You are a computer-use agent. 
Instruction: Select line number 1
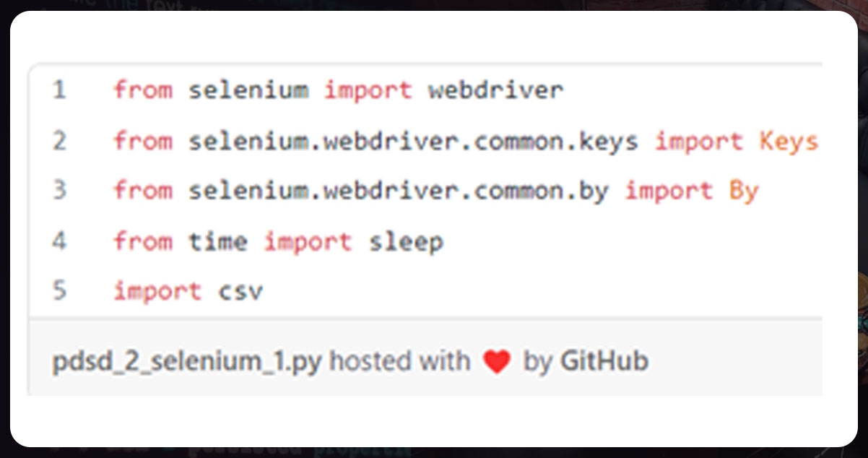point(59,90)
